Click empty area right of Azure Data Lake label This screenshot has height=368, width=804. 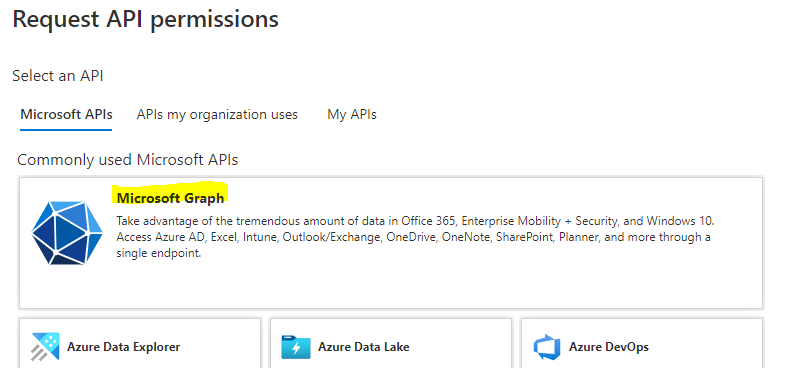[459, 347]
